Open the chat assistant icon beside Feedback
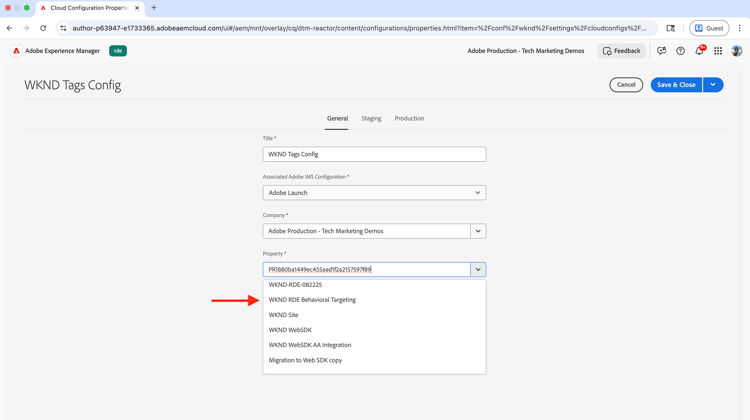The width and height of the screenshot is (750, 420). [x=662, y=51]
